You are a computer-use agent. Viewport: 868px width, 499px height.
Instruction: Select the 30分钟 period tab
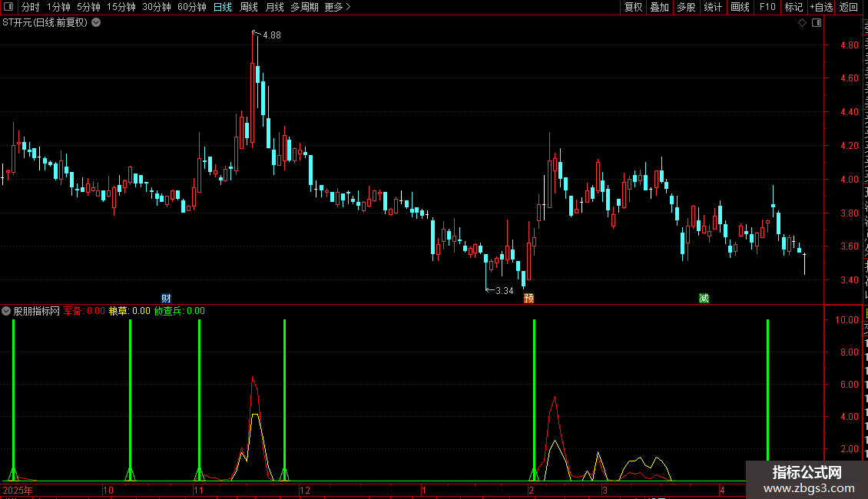pyautogui.click(x=157, y=7)
